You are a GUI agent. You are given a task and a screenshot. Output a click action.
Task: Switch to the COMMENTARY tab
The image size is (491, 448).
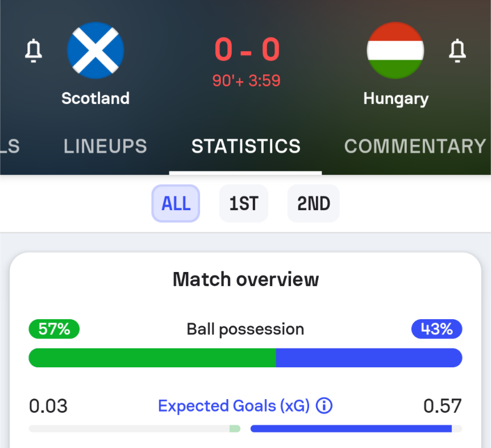coord(415,146)
